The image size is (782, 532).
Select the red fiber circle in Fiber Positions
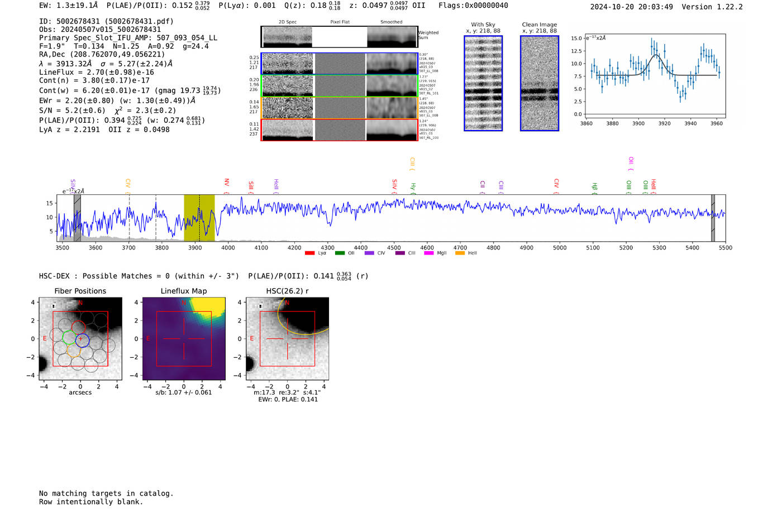point(78,328)
